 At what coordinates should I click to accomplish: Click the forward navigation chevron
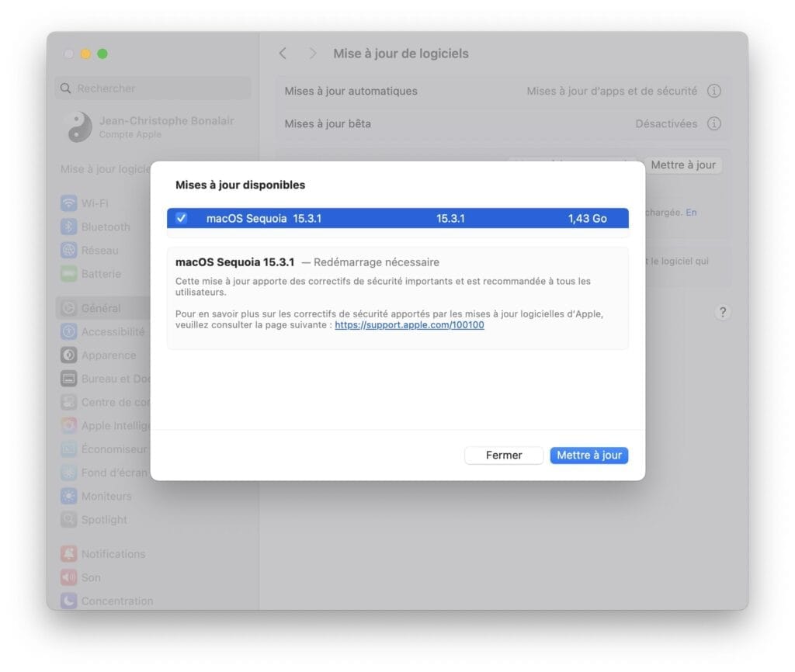[312, 53]
